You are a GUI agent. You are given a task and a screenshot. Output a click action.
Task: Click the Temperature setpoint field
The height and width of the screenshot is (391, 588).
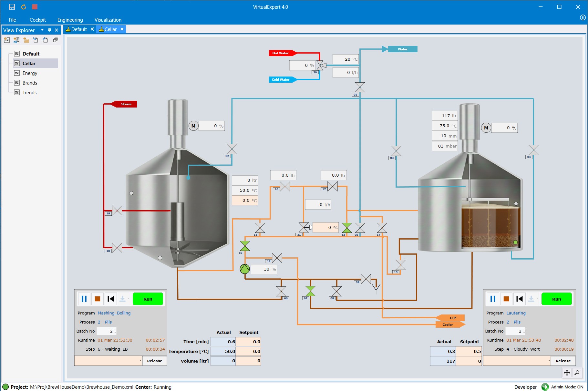coord(248,351)
